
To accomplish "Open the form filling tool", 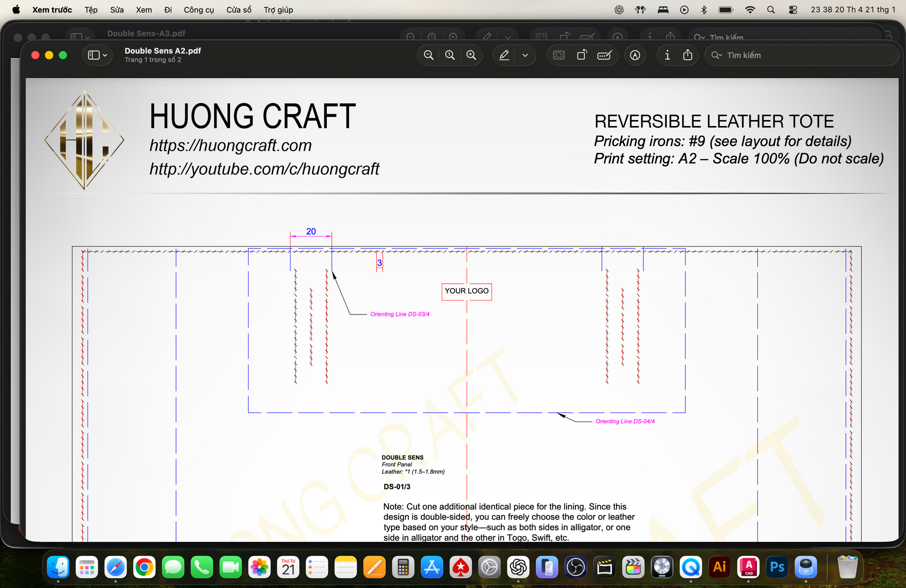I will click(604, 55).
